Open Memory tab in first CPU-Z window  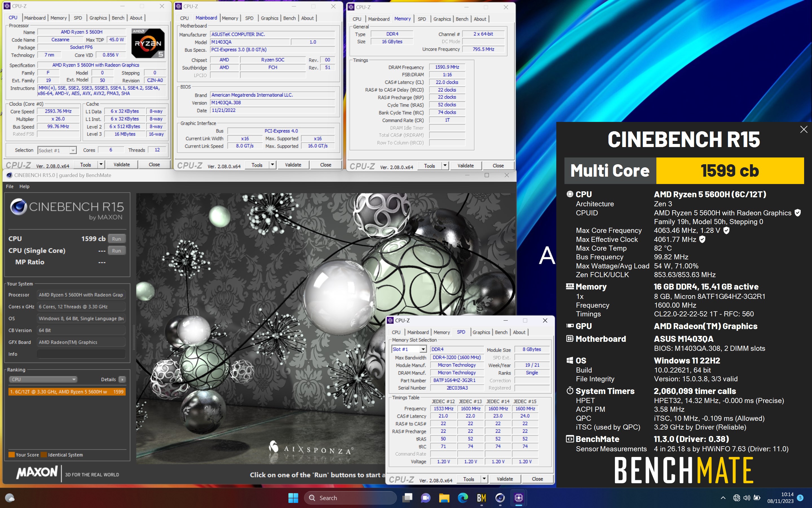pyautogui.click(x=58, y=18)
